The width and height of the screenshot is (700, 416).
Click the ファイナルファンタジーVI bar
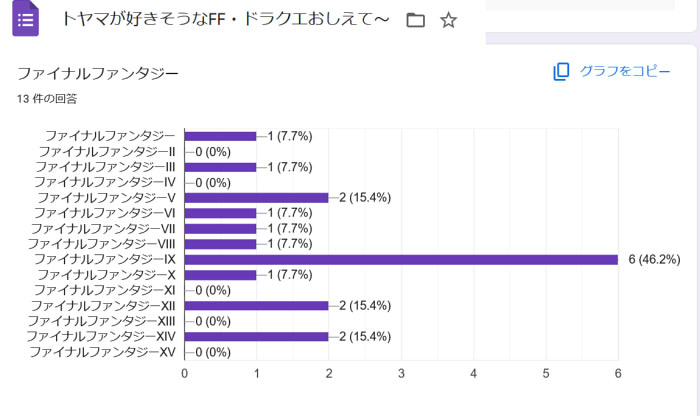pyautogui.click(x=221, y=213)
